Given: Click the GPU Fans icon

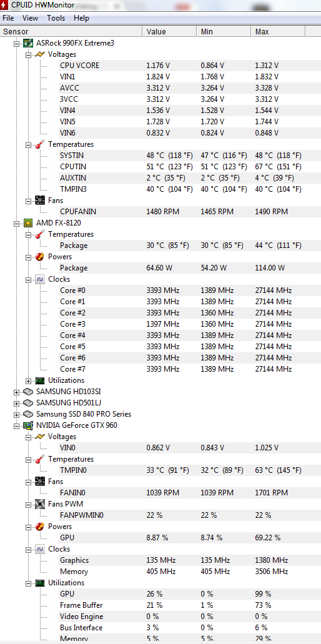Looking at the screenshot, I should [40, 482].
